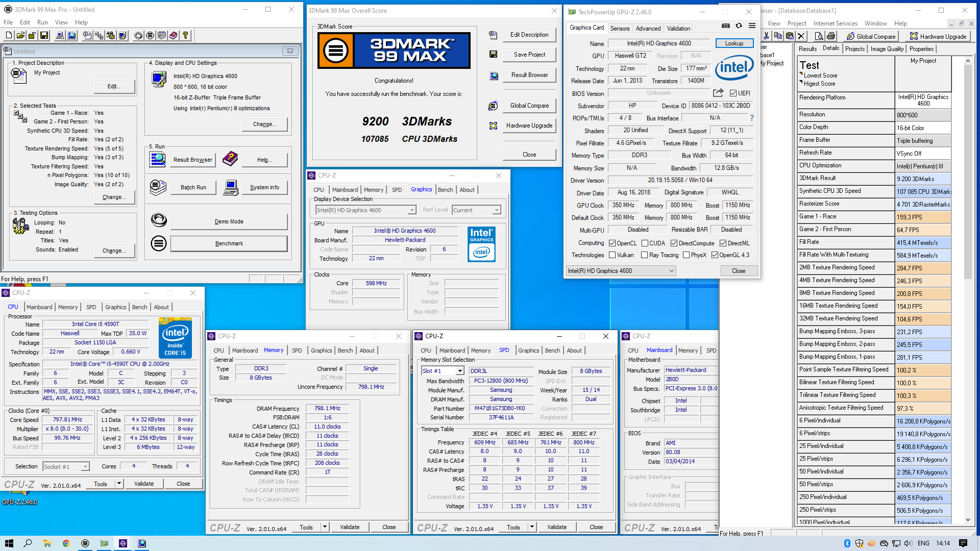The image size is (980, 551).
Task: Toggle the DirectCompute checkbox
Action: tap(674, 243)
